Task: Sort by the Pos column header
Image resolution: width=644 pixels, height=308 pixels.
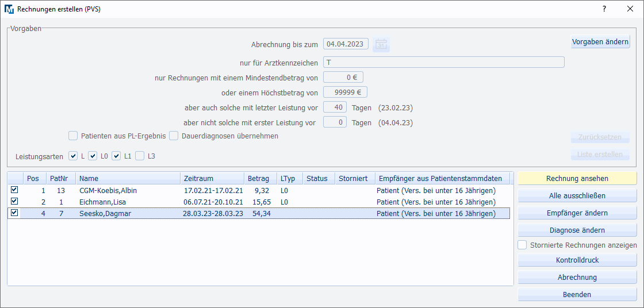Action: 34,179
